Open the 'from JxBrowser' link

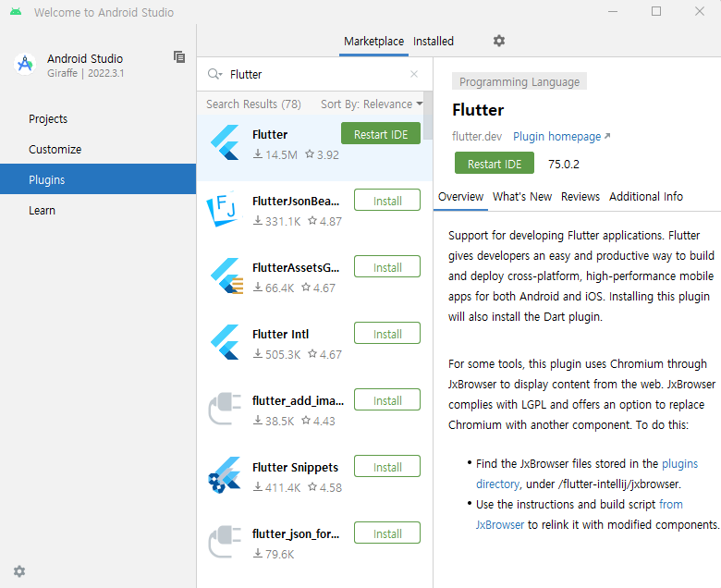[671, 504]
